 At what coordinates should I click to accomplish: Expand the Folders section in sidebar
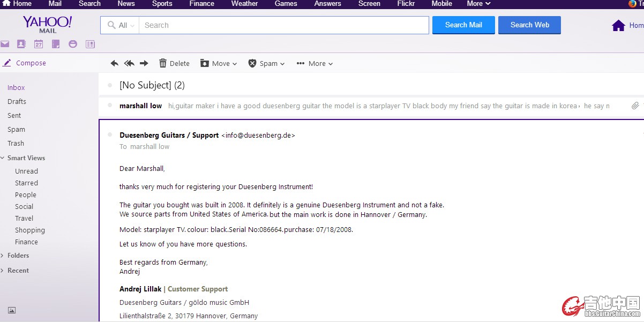coord(18,256)
